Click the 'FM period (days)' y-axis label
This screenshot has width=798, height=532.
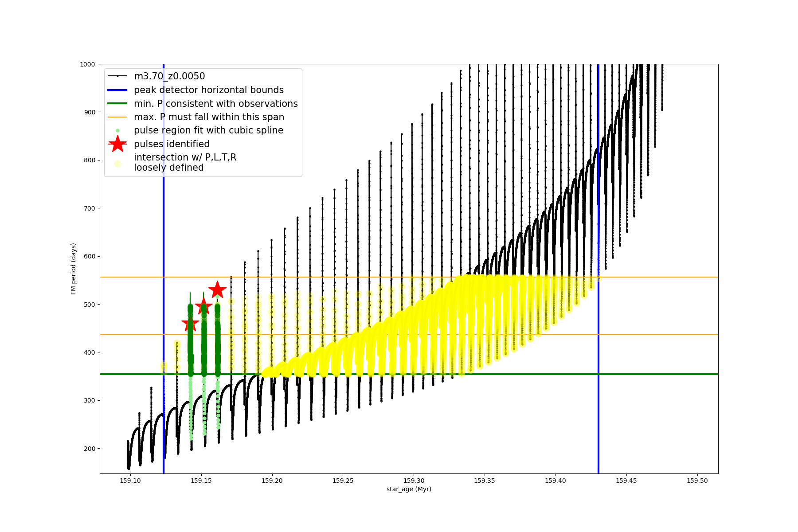pos(74,269)
